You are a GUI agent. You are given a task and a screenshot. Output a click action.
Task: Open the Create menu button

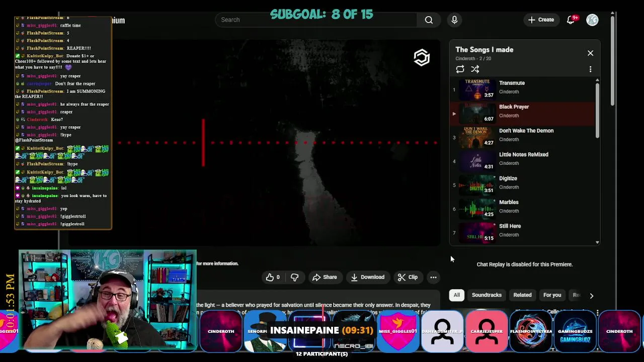[x=541, y=20]
